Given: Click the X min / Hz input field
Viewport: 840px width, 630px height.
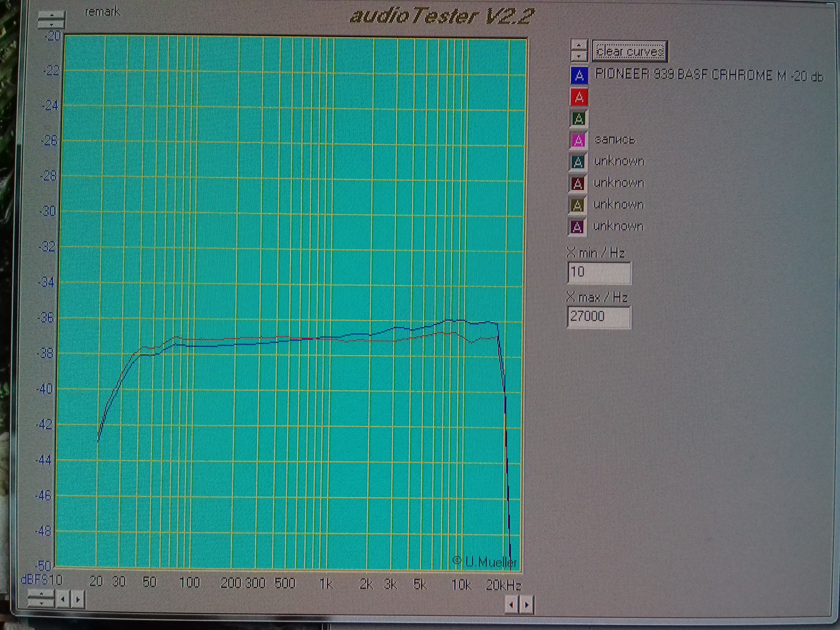Looking at the screenshot, I should click(598, 272).
